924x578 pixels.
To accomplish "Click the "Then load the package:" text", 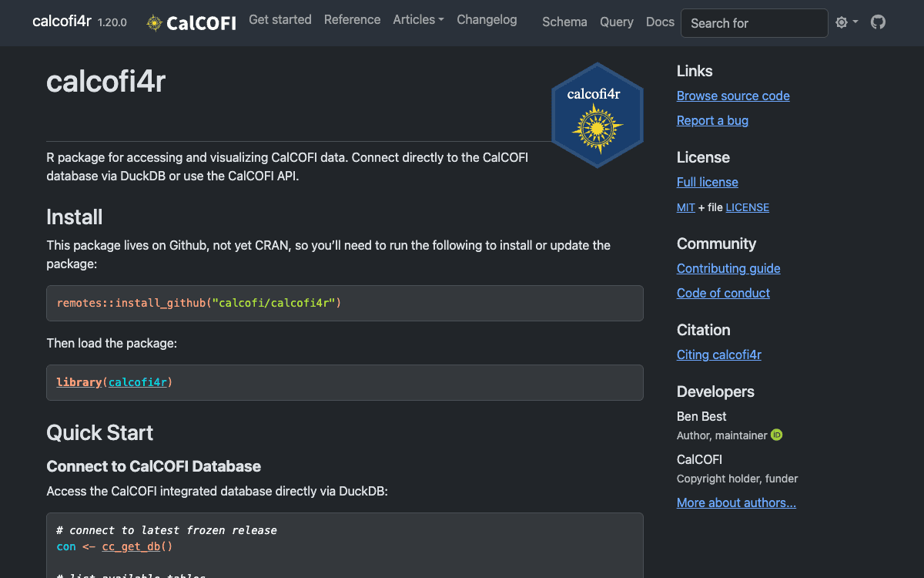I will click(x=112, y=343).
